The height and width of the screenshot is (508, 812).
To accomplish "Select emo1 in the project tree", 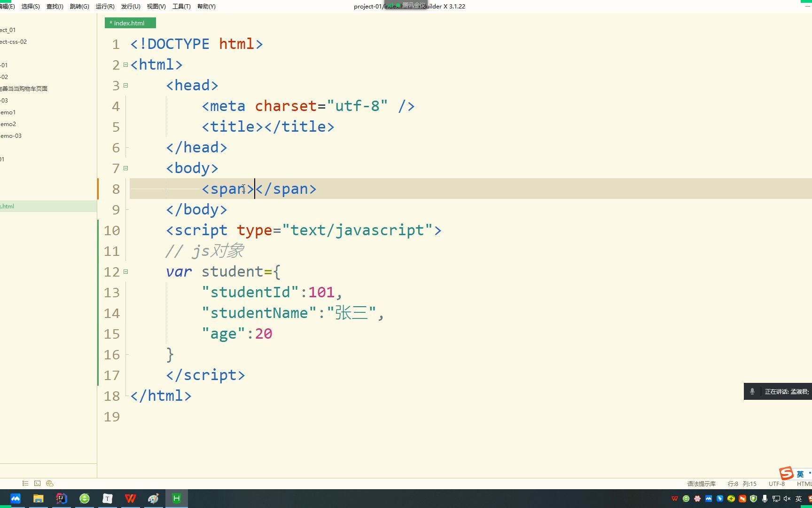I will 8,112.
